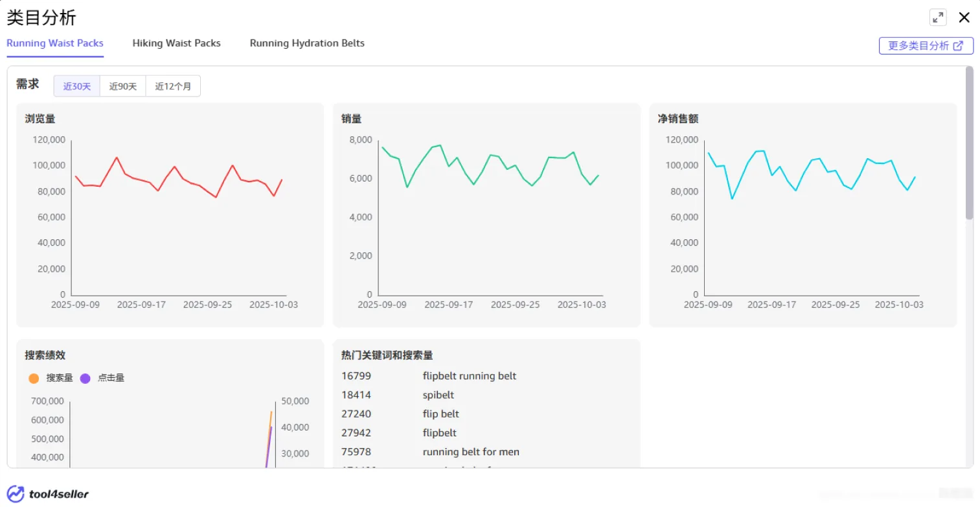Click keyword flip belt
The height and width of the screenshot is (507, 980).
[441, 414]
